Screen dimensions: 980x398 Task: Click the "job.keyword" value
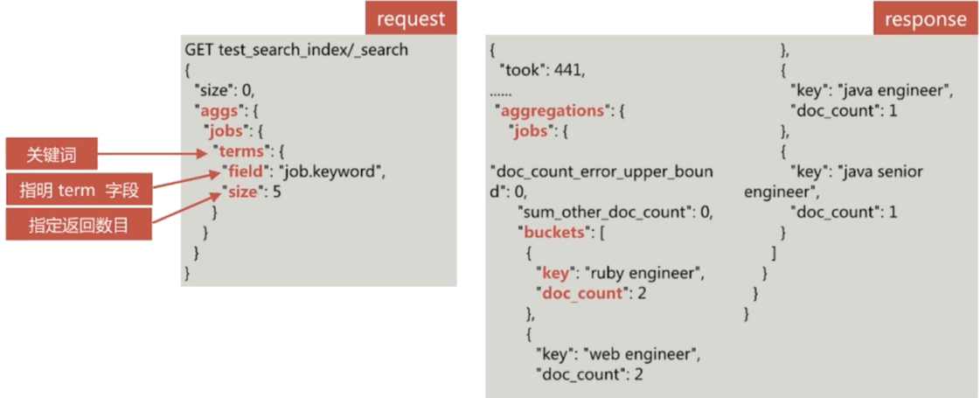pos(331,171)
